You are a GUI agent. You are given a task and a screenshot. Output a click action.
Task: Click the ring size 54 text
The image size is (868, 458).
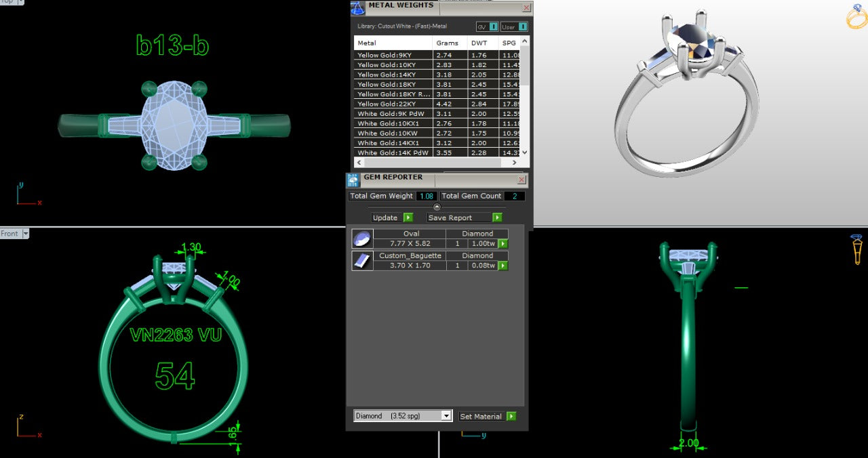click(175, 375)
